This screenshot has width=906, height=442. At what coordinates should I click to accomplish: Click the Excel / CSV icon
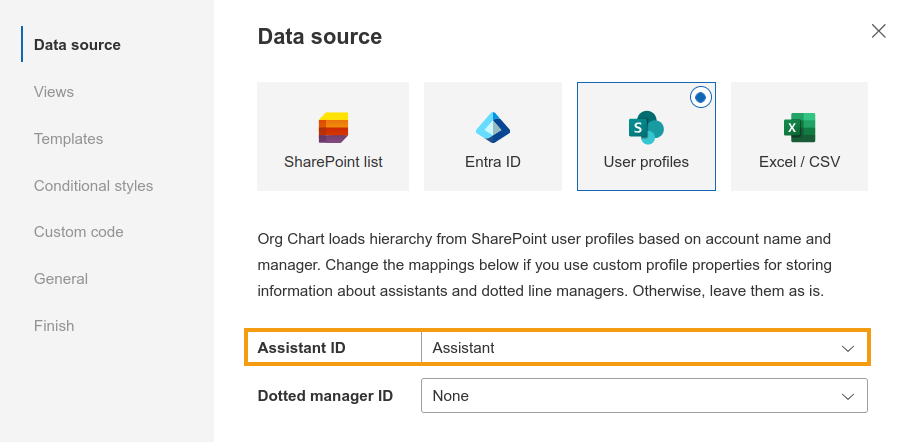(x=800, y=128)
